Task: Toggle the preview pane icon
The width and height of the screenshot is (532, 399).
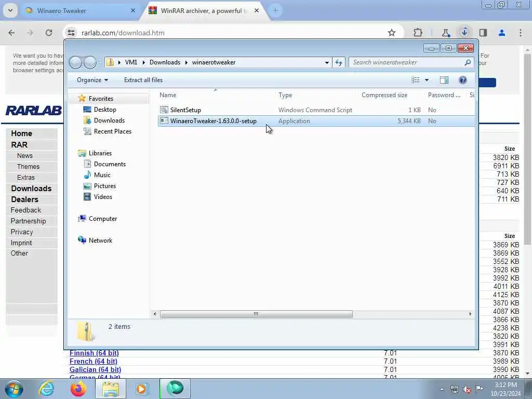Action: [x=444, y=80]
